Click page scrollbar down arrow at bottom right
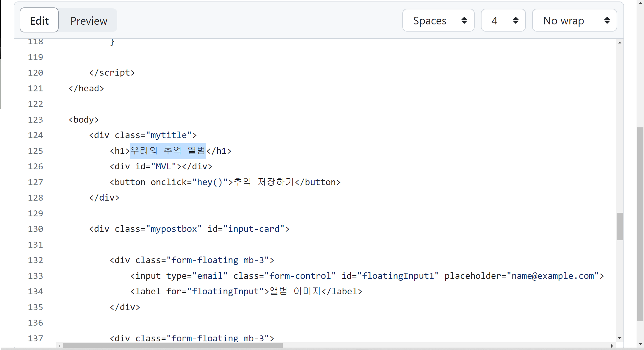 (x=640, y=344)
